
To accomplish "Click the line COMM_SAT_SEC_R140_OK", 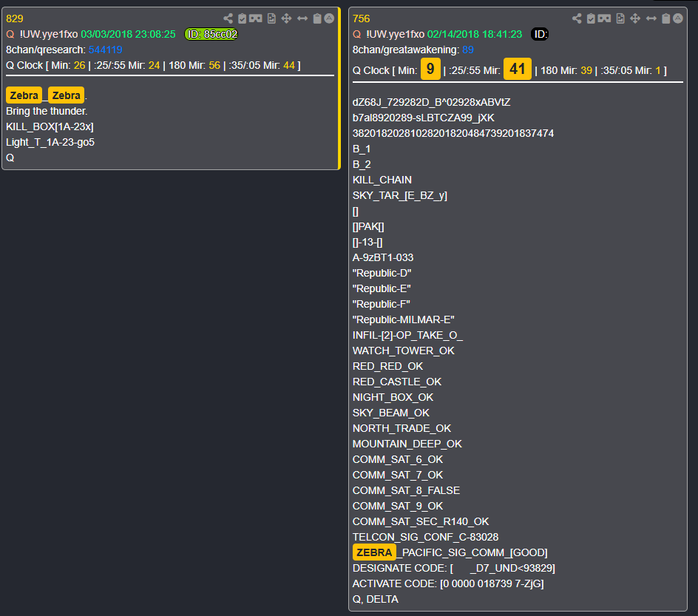I will tap(421, 521).
